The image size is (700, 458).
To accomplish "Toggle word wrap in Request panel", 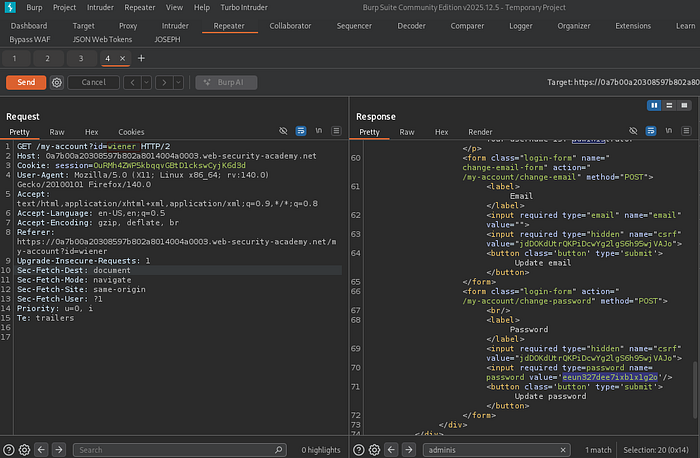I will pyautogui.click(x=301, y=131).
